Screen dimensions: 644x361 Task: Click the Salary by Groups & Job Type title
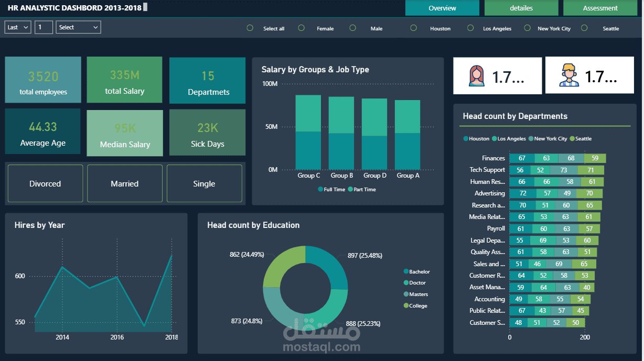click(315, 70)
